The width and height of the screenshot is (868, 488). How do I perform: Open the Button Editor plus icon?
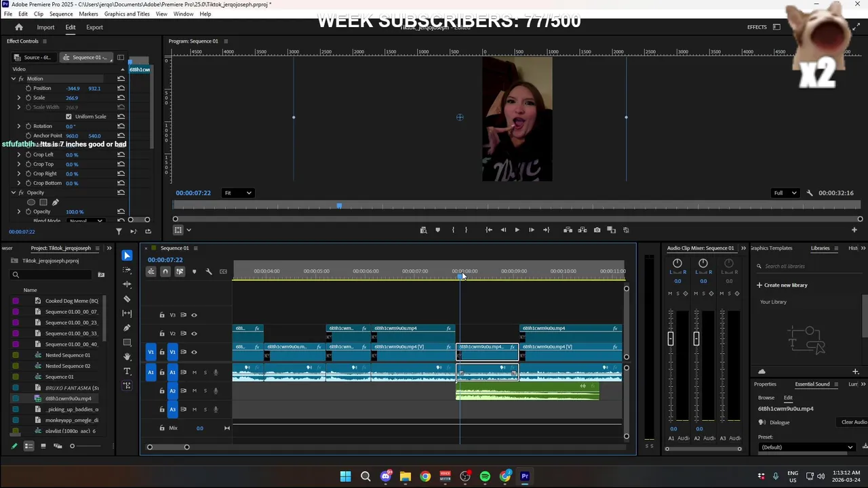click(x=854, y=230)
